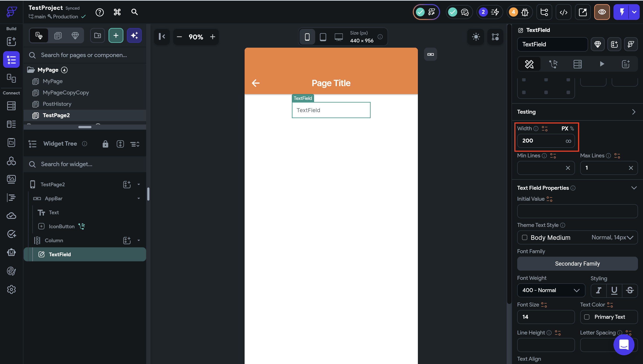
Task: Lock the widget tree
Action: [105, 144]
